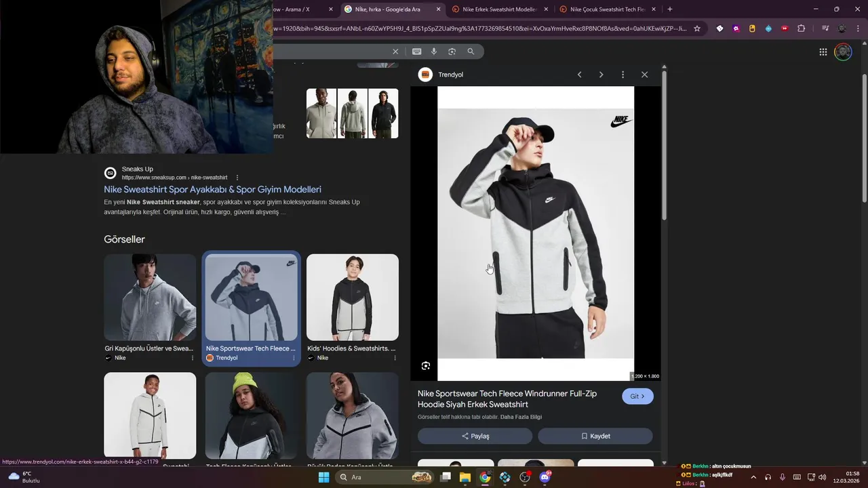
Task: Open the woman in gray Tech Fleece hoodie thumbnail
Action: (353, 415)
